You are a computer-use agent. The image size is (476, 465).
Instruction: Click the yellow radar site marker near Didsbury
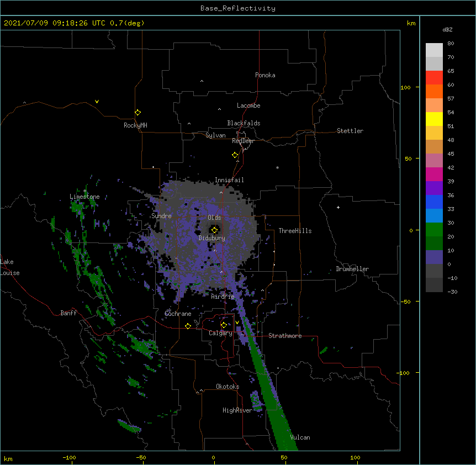click(x=214, y=230)
